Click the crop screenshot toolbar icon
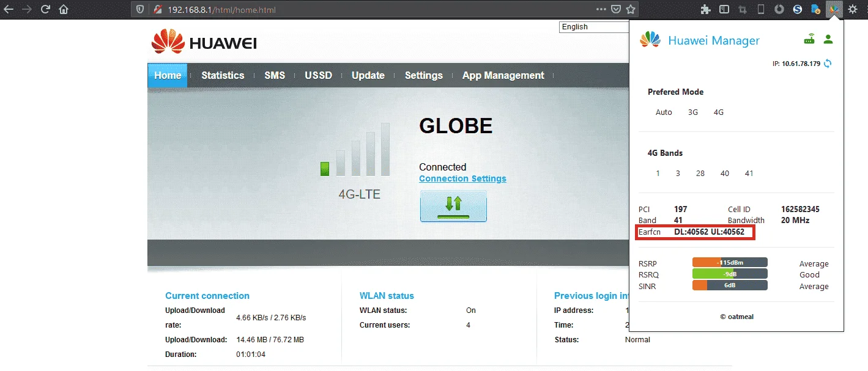 pos(743,9)
